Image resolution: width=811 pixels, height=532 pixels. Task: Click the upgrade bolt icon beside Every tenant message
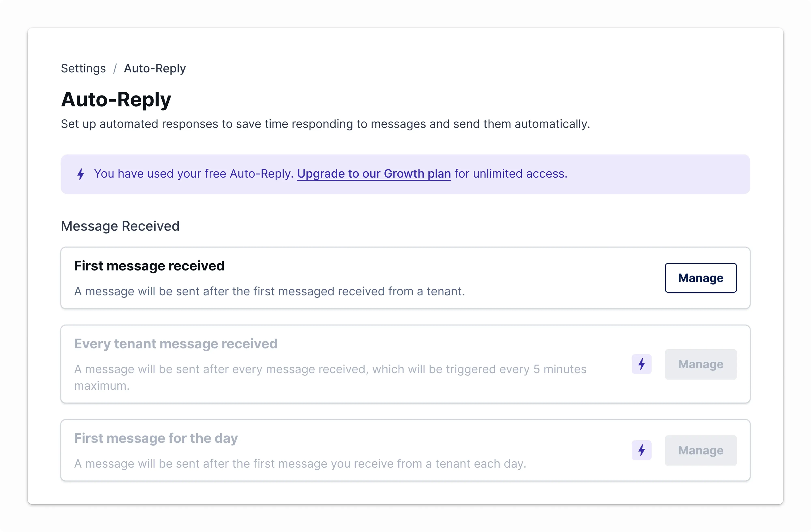641,364
